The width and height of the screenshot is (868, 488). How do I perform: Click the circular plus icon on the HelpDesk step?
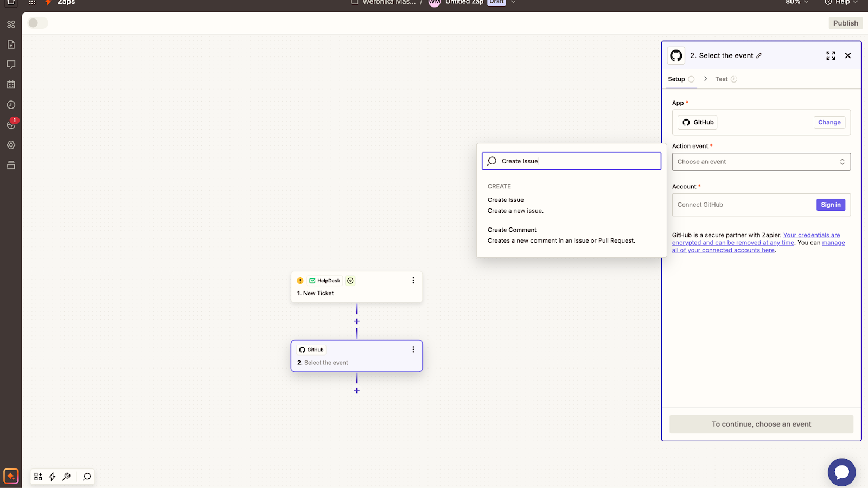coord(350,281)
